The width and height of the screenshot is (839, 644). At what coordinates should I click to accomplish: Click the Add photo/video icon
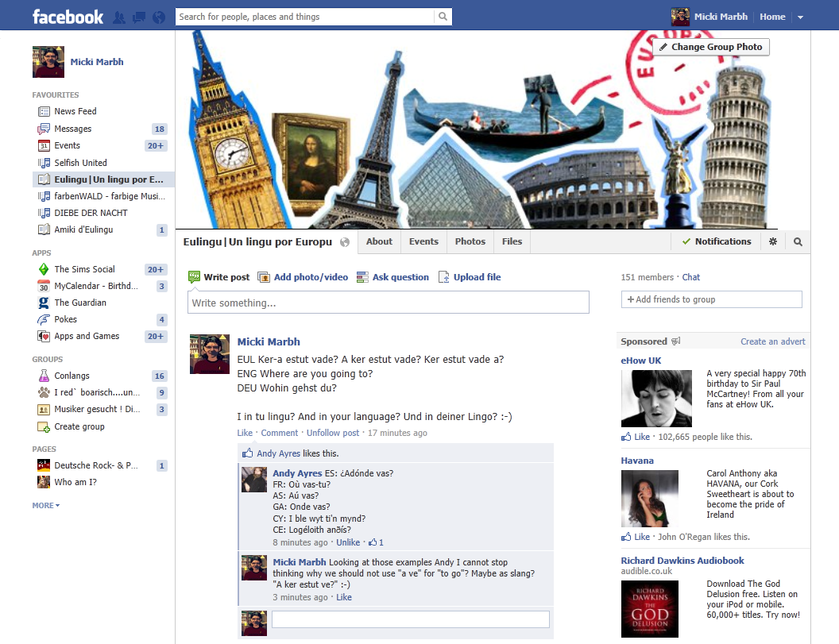[x=264, y=277]
